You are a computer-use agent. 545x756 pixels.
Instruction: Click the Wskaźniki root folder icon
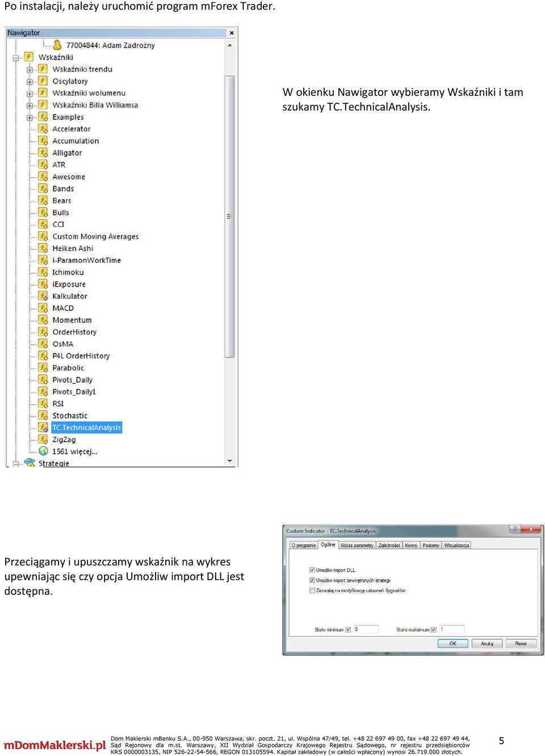[29, 57]
